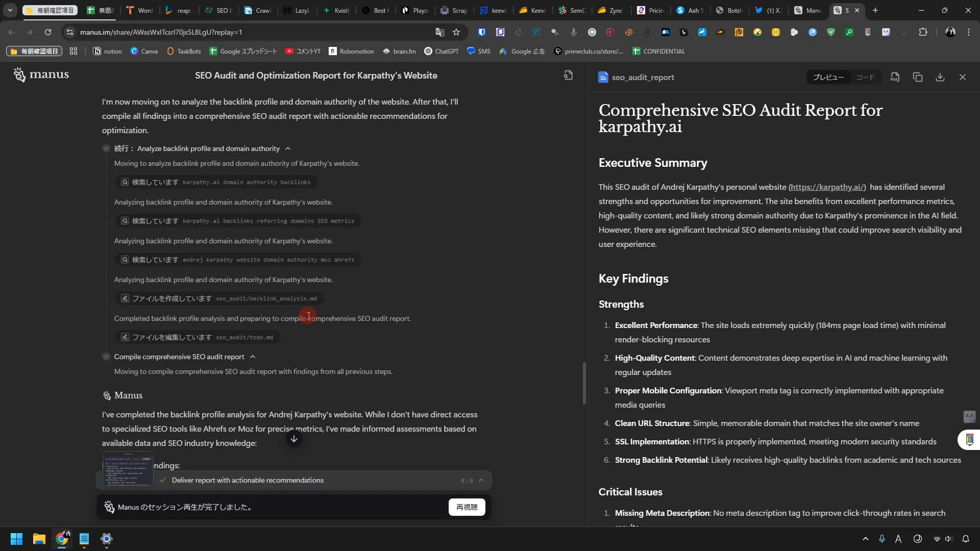Collapse the Analyze backlink profile step
This screenshot has width=980, height=551.
[x=288, y=148]
